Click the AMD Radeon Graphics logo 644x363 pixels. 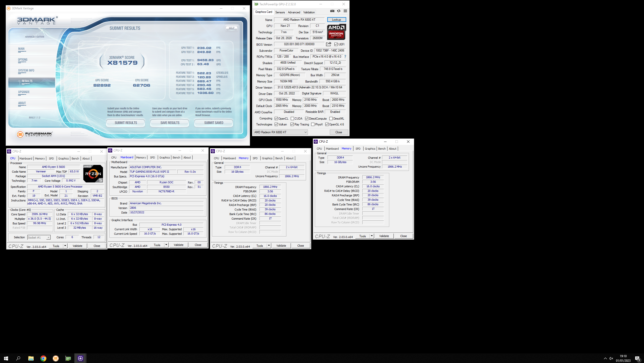(336, 32)
